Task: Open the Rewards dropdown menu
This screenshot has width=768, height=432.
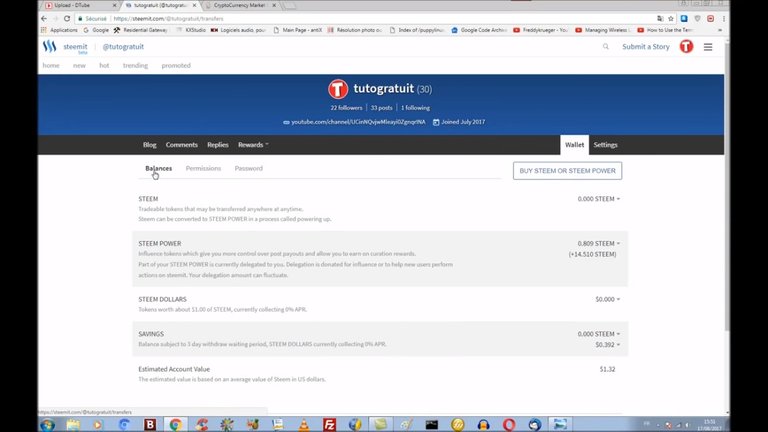Action: click(253, 145)
